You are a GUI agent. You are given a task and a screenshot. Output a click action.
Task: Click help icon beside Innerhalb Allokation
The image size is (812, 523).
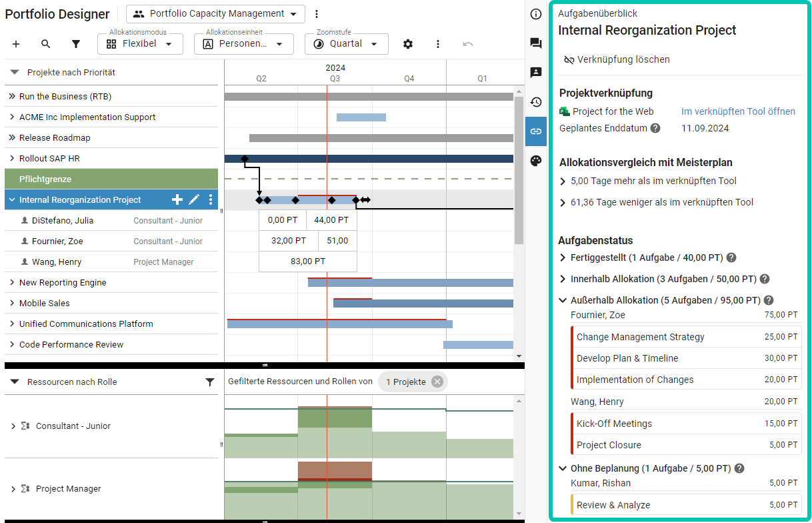tap(765, 279)
